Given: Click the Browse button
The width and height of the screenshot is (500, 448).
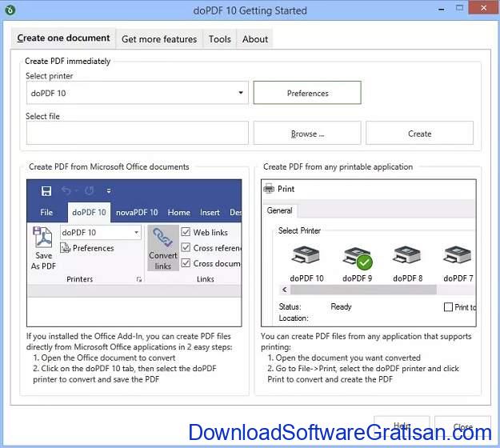Looking at the screenshot, I should pyautogui.click(x=307, y=134).
